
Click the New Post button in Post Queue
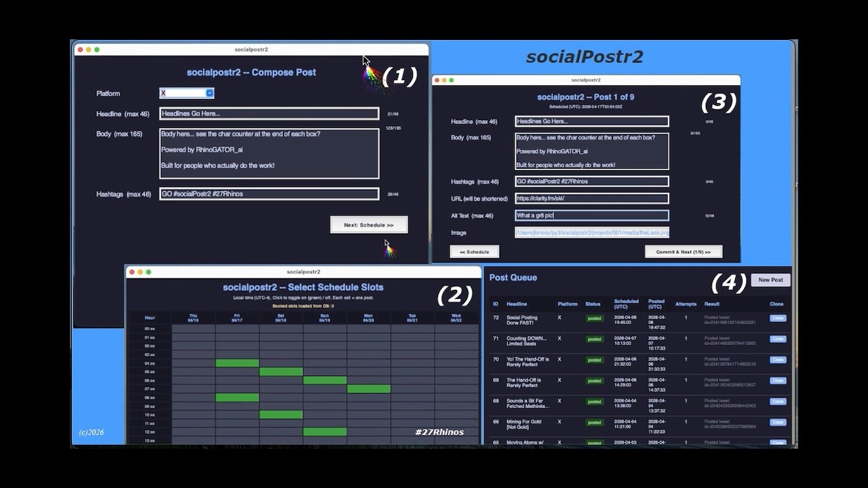click(771, 279)
